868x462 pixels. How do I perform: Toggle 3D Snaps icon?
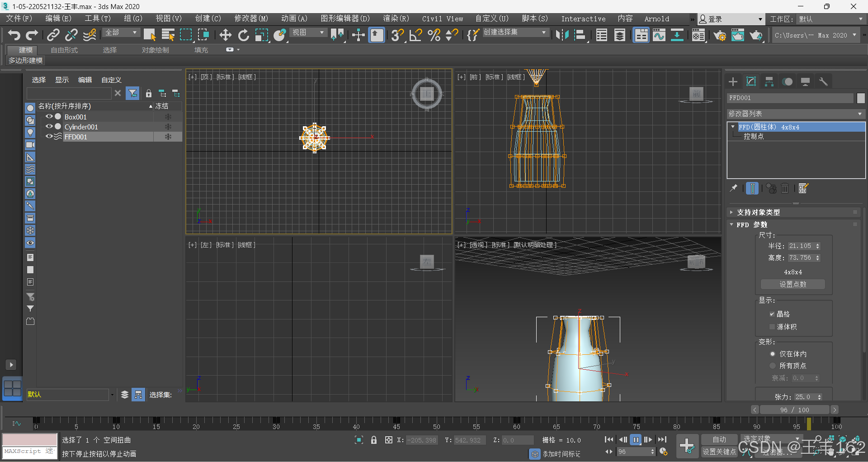(397, 35)
